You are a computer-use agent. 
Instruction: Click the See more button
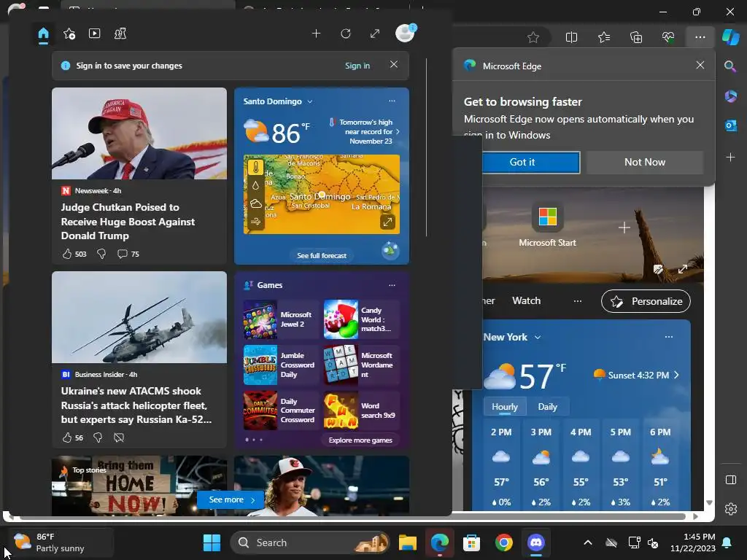231,499
